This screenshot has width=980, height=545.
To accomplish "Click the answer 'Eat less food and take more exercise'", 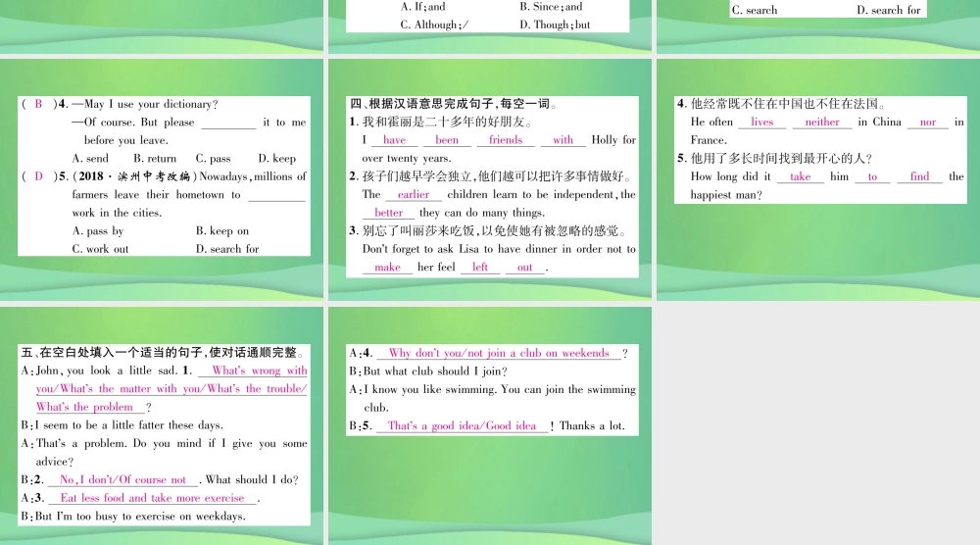I will click(x=152, y=498).
